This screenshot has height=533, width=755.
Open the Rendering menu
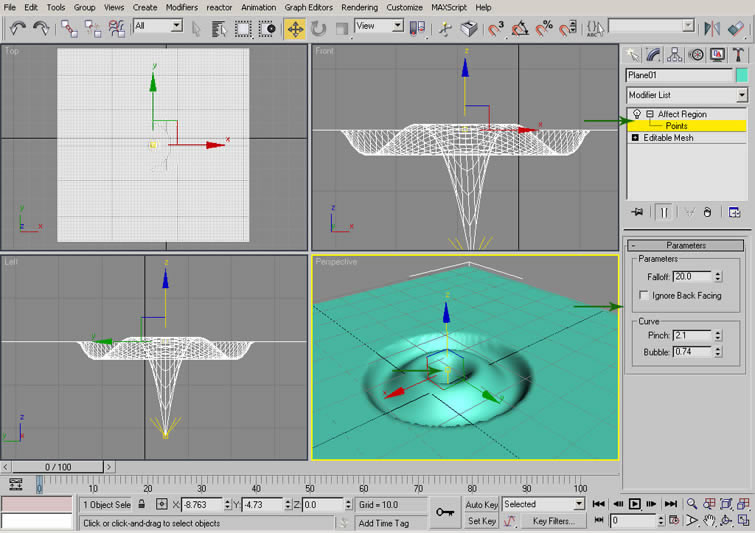click(x=359, y=7)
